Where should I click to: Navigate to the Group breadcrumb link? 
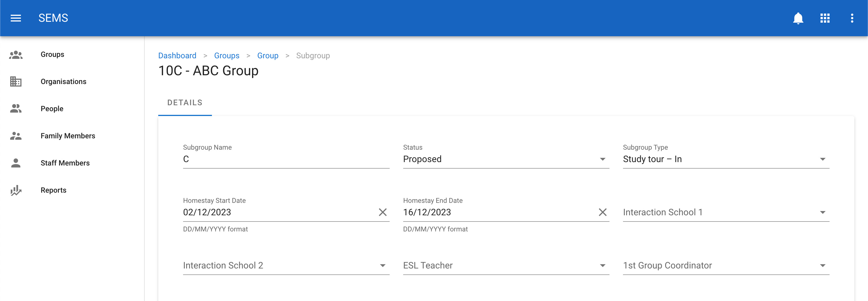pos(268,56)
